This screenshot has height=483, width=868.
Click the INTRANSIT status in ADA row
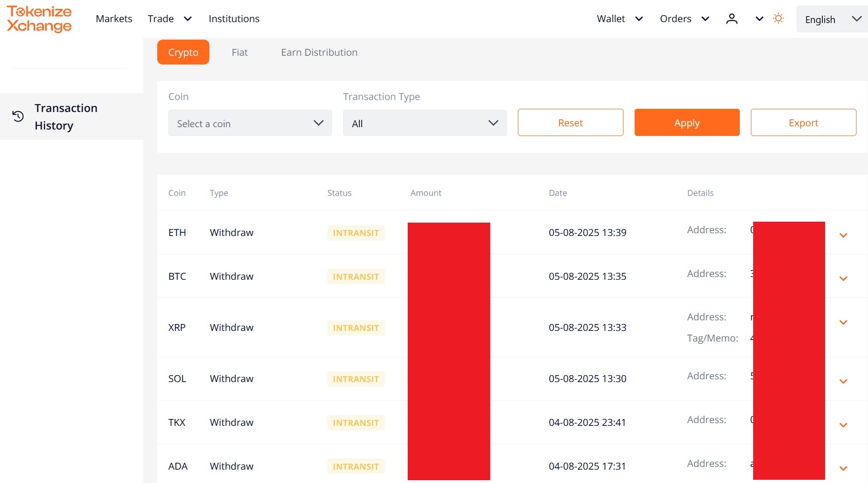tap(356, 466)
